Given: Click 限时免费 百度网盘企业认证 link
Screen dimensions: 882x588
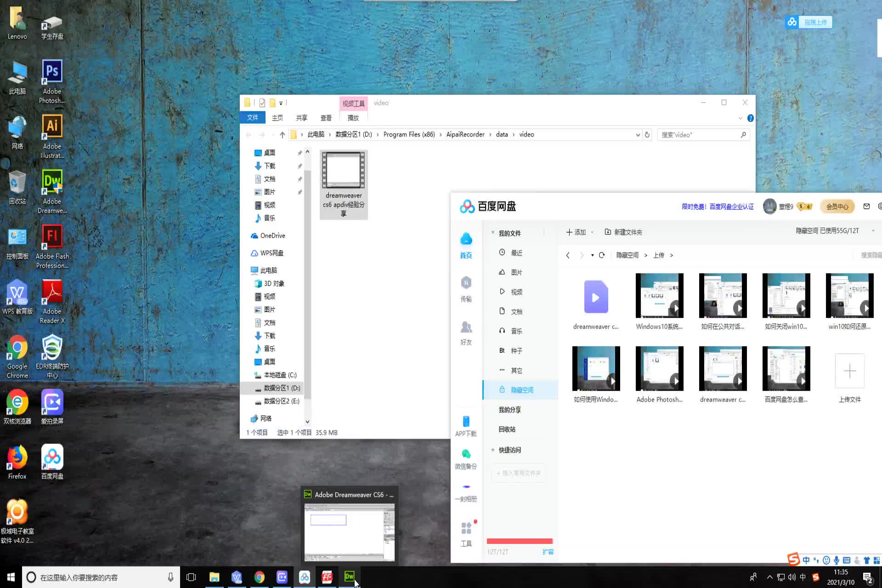Looking at the screenshot, I should [718, 207].
